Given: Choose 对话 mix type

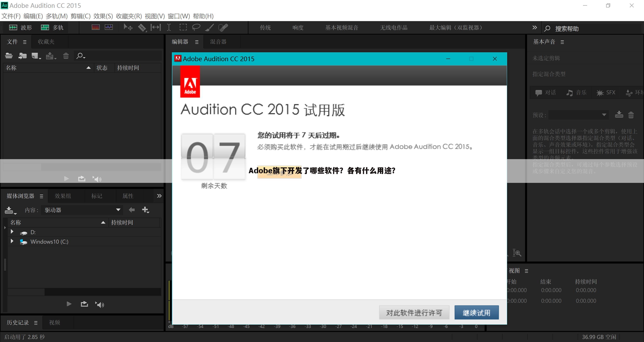Looking at the screenshot, I should click(x=546, y=93).
